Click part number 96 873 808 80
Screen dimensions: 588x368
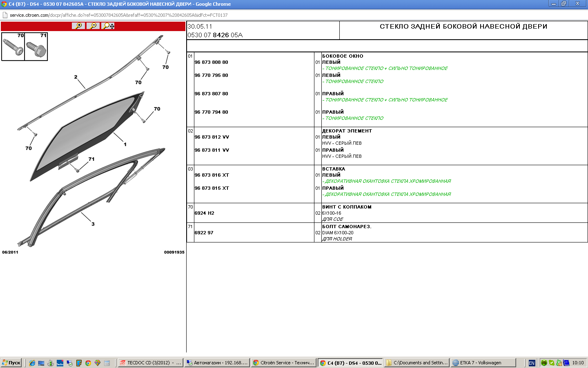tap(211, 62)
